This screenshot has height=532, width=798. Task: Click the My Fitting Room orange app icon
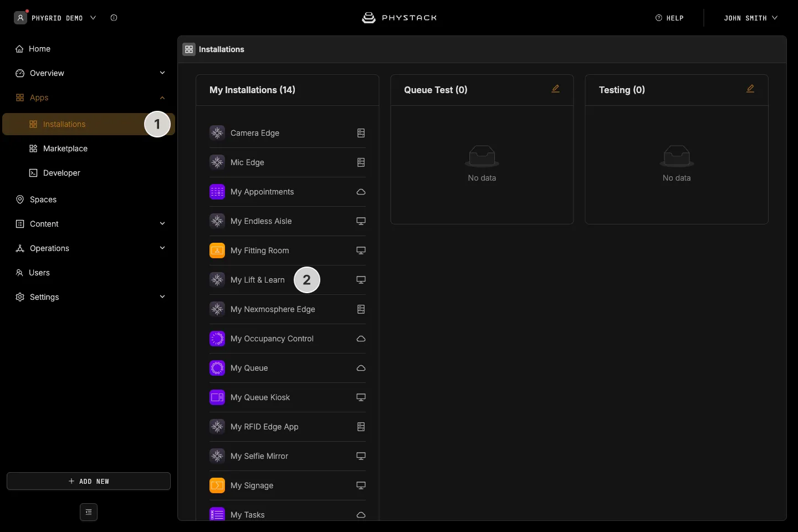(x=217, y=250)
